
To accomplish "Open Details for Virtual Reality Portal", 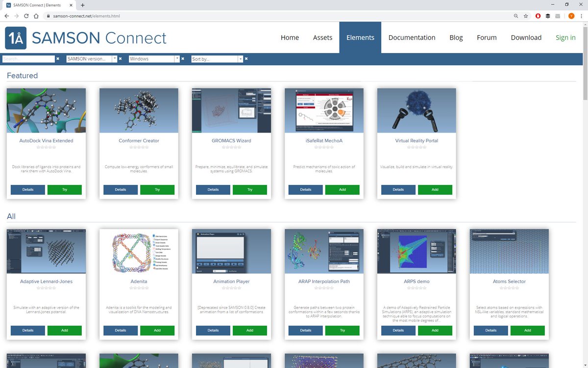I will click(398, 189).
